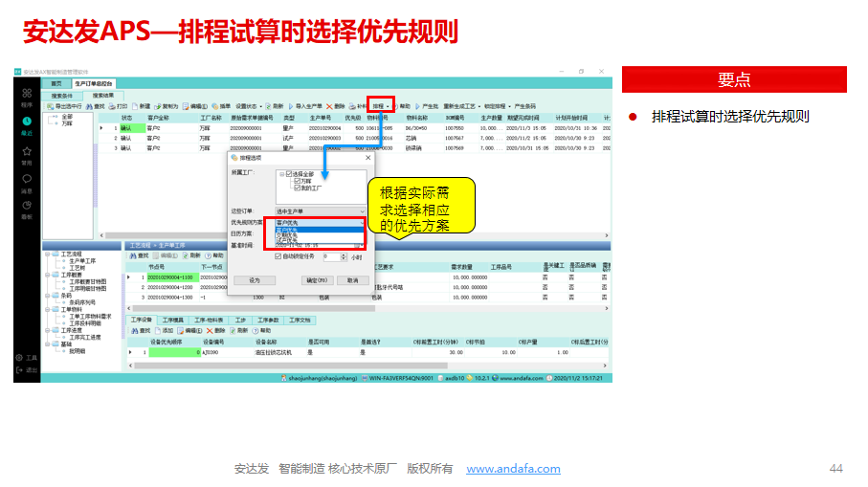Toggle the 选择全部 checkbox in dialog
The width and height of the screenshot is (868, 487).
click(289, 174)
